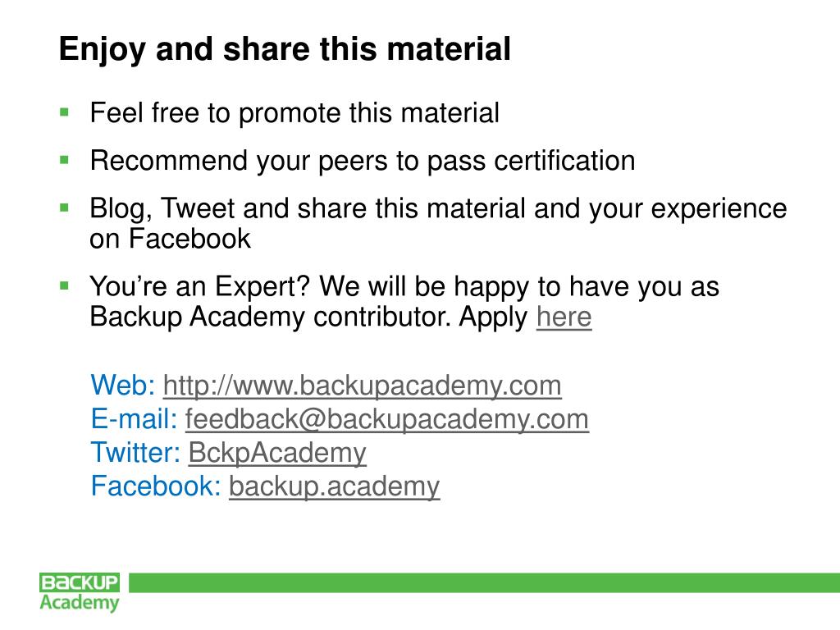
Task: Click the green footer bar
Action: click(x=484, y=583)
